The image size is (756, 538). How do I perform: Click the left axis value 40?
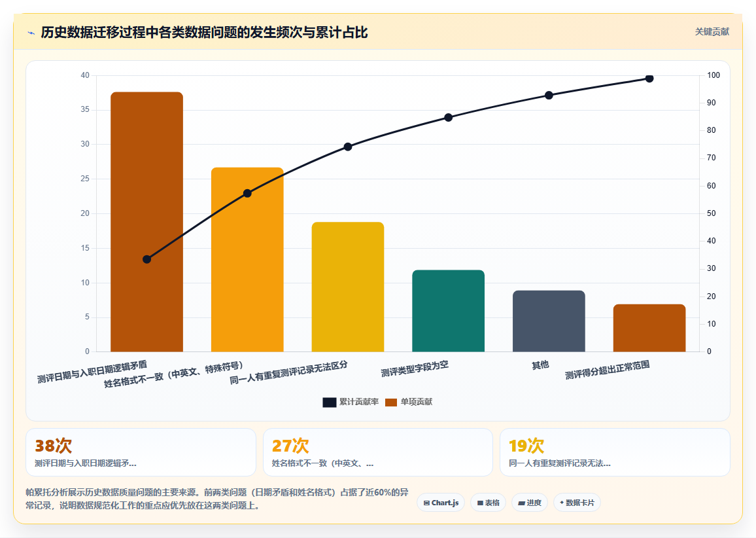[85, 75]
